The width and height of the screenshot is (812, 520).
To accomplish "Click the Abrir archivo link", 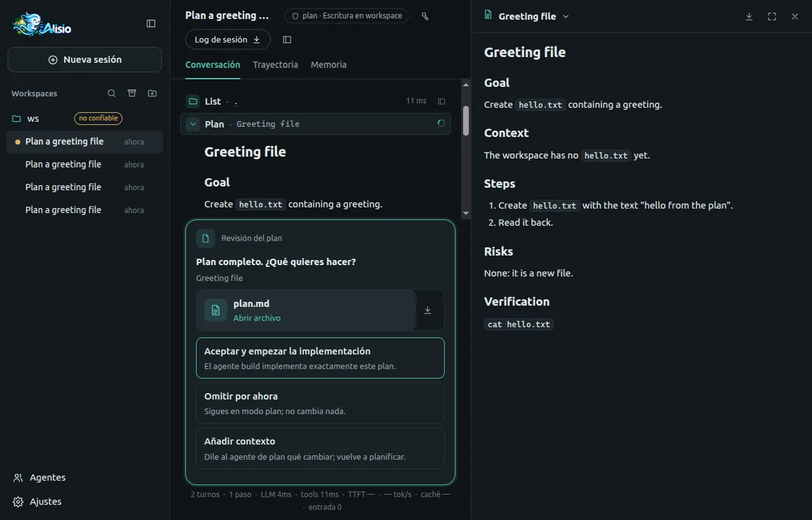I will (x=257, y=318).
